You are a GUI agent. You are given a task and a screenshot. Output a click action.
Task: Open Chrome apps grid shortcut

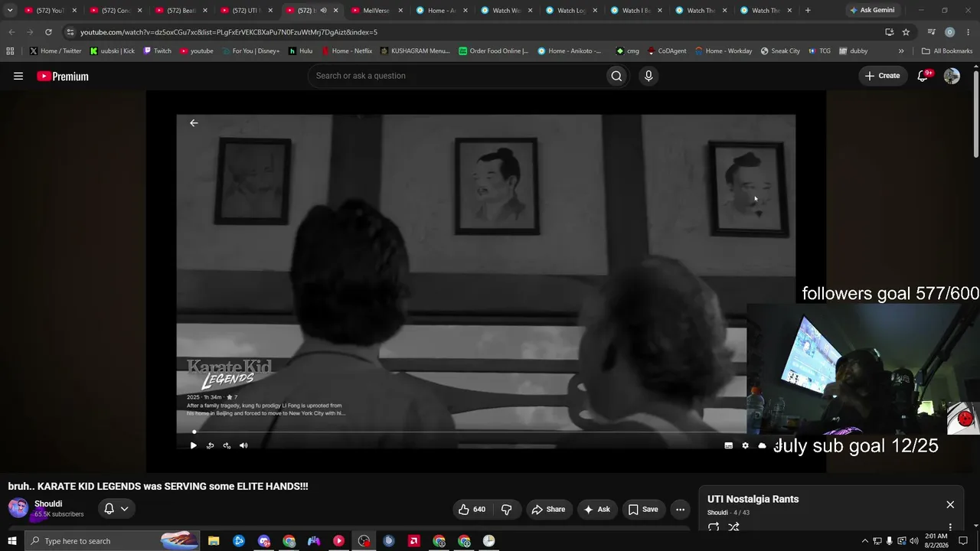point(10,51)
